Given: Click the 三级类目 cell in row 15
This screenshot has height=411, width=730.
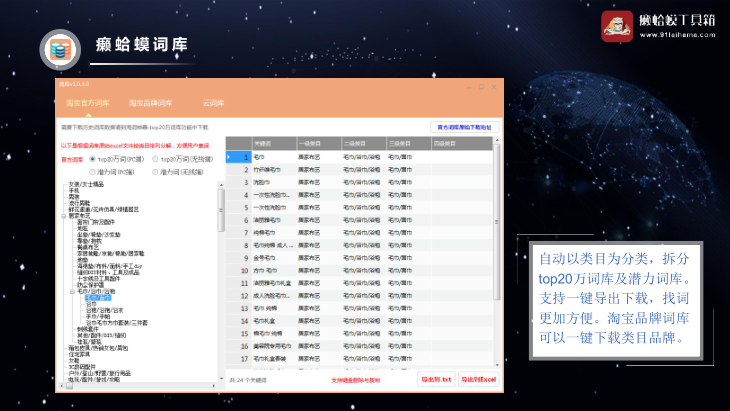Looking at the screenshot, I should 409,334.
